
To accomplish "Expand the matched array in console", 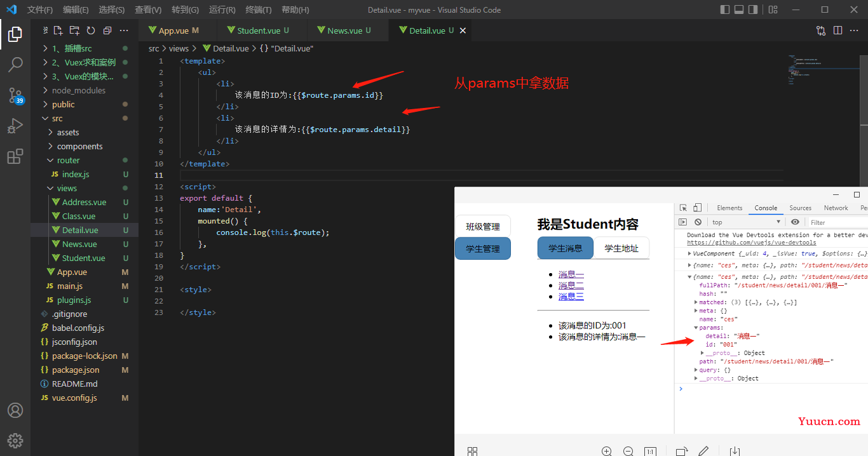I will pyautogui.click(x=696, y=302).
